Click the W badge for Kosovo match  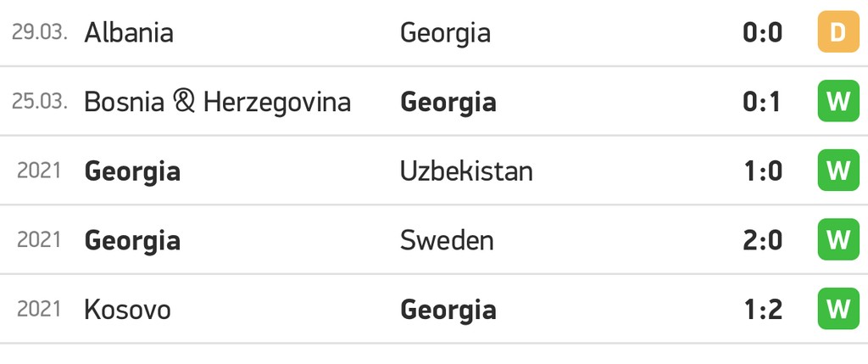pyautogui.click(x=838, y=309)
